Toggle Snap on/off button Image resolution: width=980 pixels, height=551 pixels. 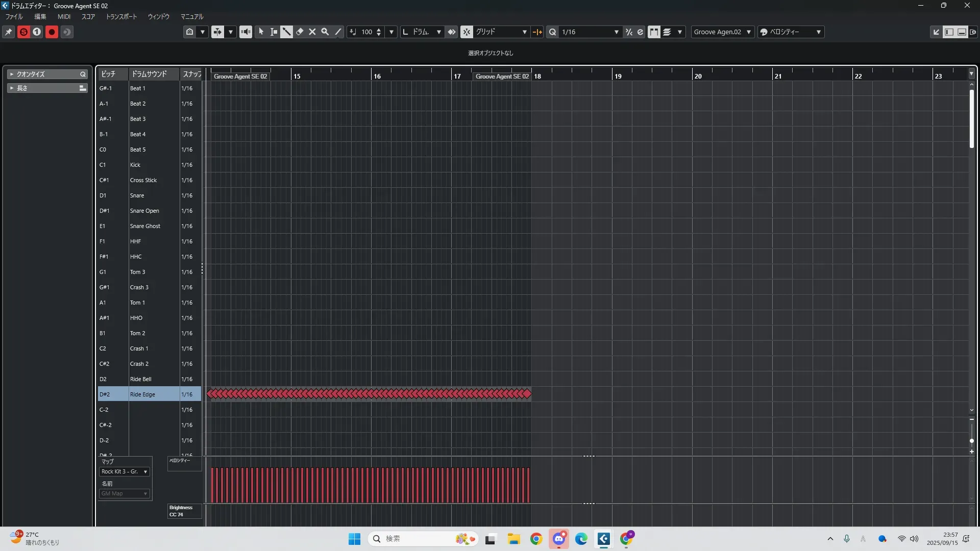(467, 32)
